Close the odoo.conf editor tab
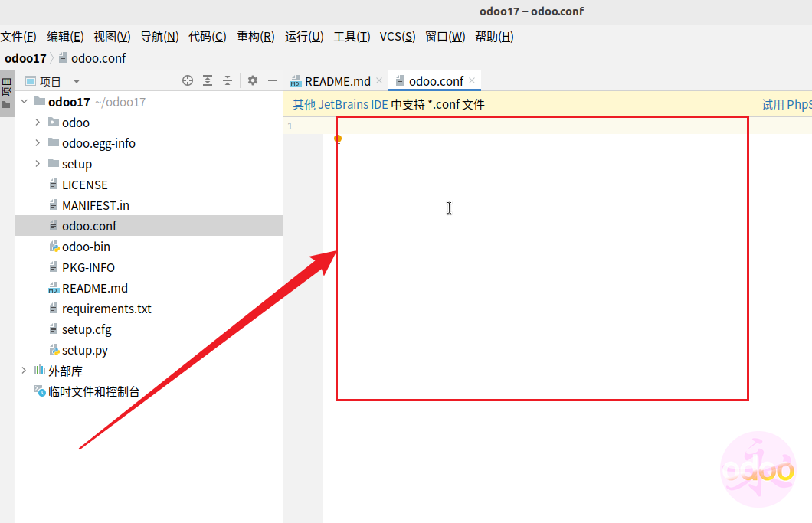This screenshot has width=812, height=523. tap(472, 80)
